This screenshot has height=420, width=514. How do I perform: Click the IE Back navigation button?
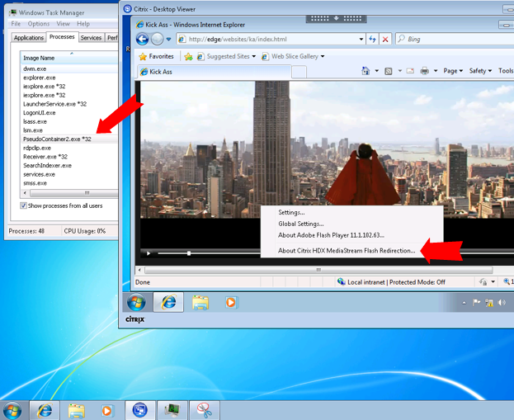[x=141, y=39]
